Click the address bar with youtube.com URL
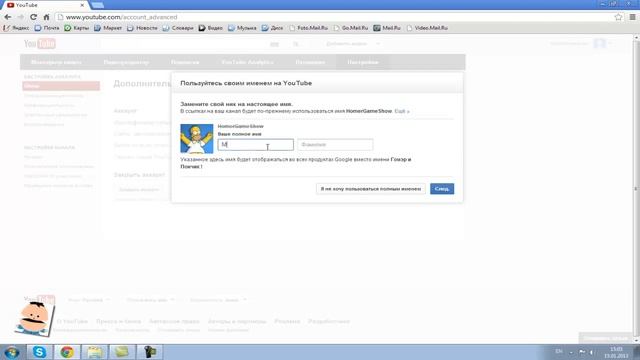This screenshot has width=640, height=360. [x=335, y=17]
